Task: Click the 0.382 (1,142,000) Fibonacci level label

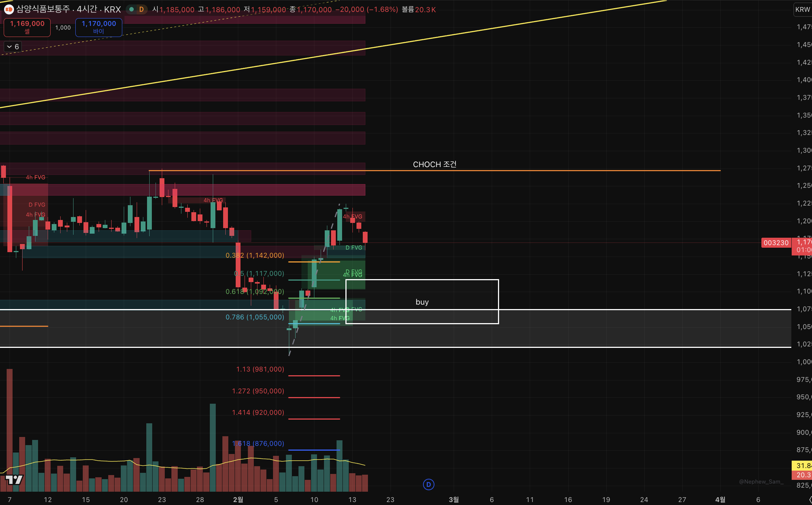Action: click(x=255, y=255)
